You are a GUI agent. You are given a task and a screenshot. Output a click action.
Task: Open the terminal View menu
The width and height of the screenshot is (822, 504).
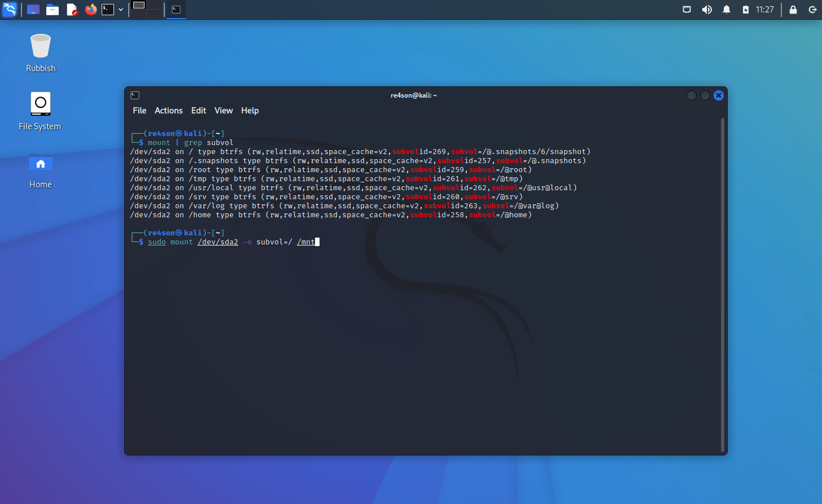click(x=224, y=111)
